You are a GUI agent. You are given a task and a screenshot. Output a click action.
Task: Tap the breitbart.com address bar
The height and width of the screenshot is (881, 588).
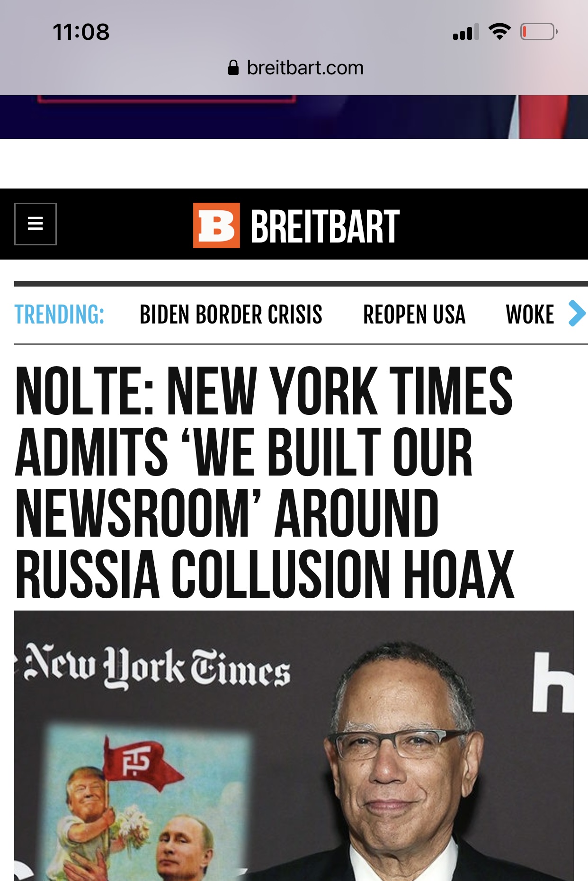[x=296, y=68]
